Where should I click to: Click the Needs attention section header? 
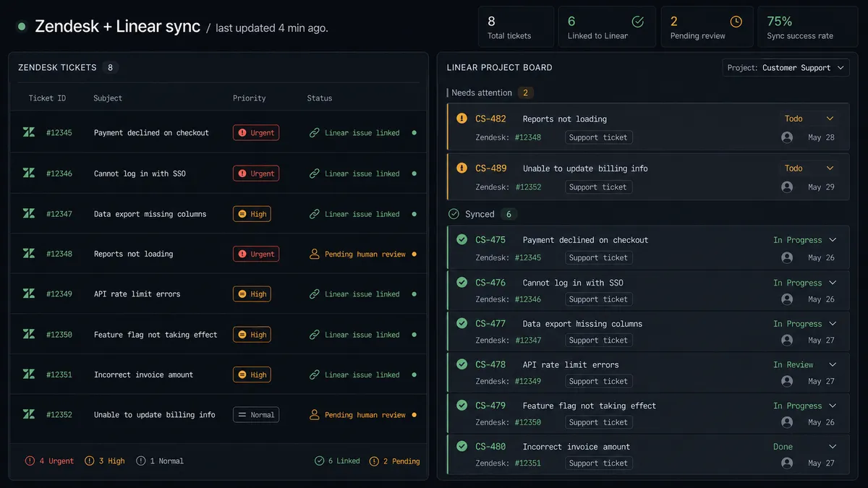[490, 93]
